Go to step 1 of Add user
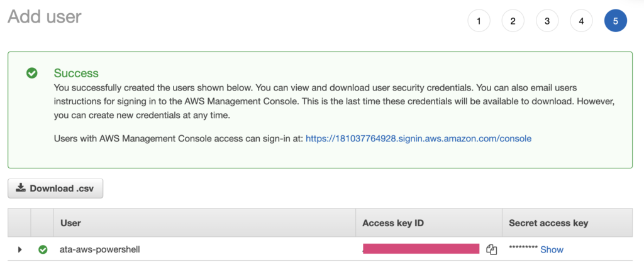Image resolution: width=644 pixels, height=272 pixels. [479, 21]
